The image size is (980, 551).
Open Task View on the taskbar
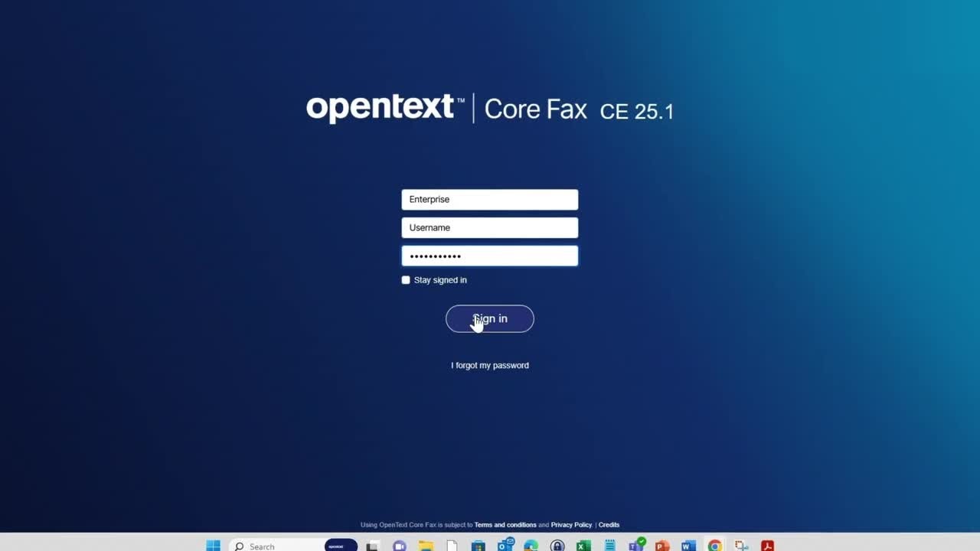coord(372,546)
